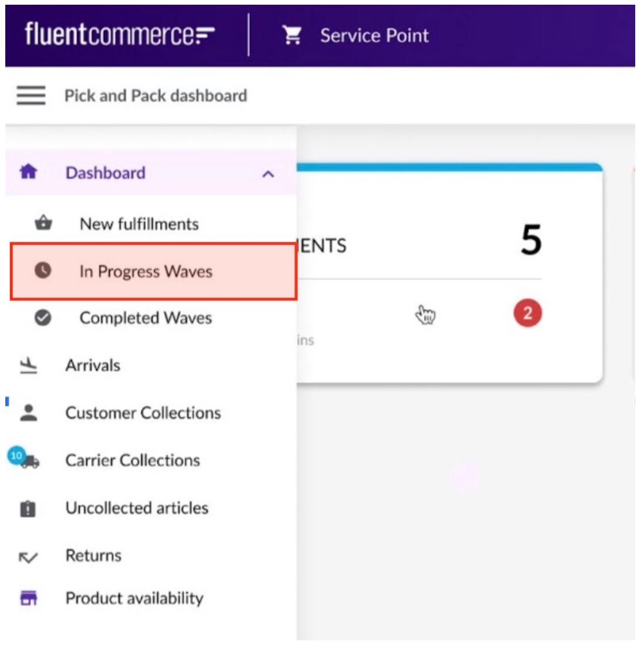Open Uncollected articles page

137,508
